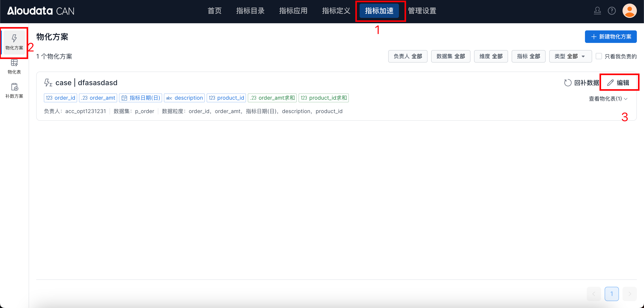Open the 数据集 全部 filter
The height and width of the screenshot is (308, 644).
tap(451, 56)
